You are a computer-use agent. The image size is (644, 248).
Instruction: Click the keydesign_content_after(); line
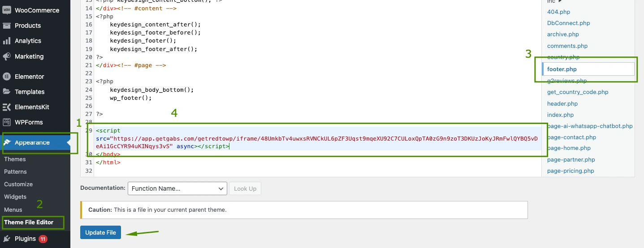click(155, 24)
